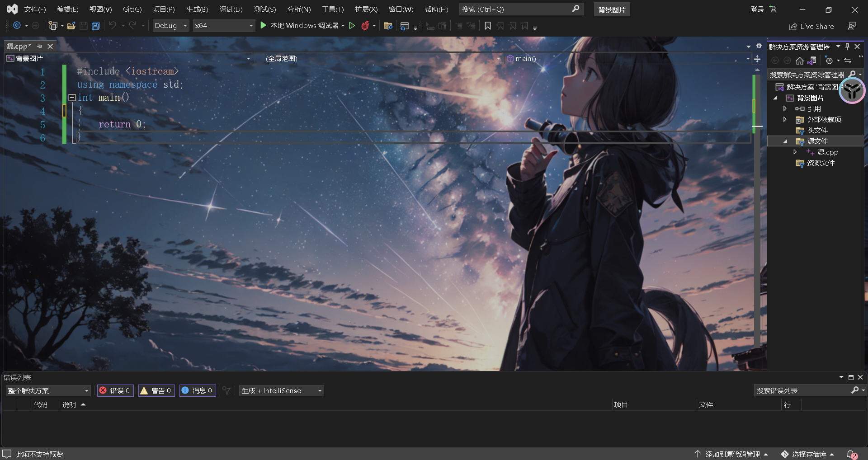Toggle auto-hide pin on Solution Explorer panel
The width and height of the screenshot is (868, 460).
tap(847, 47)
